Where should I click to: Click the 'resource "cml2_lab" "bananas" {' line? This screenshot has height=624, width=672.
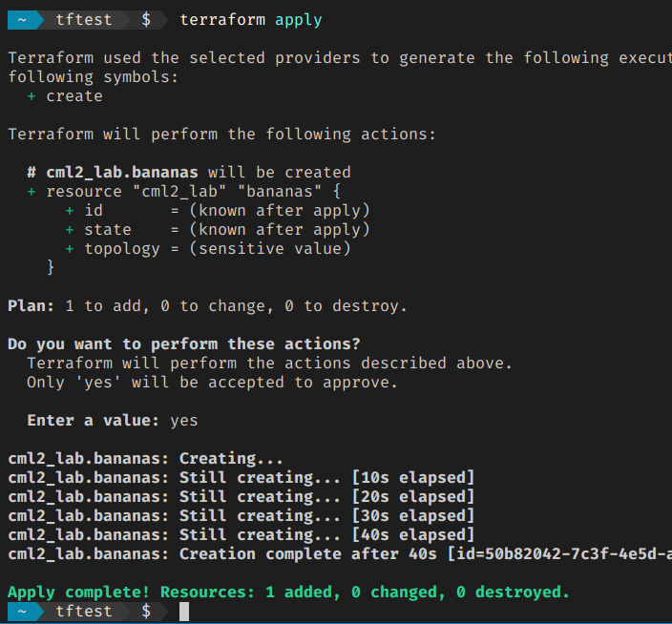[183, 192]
